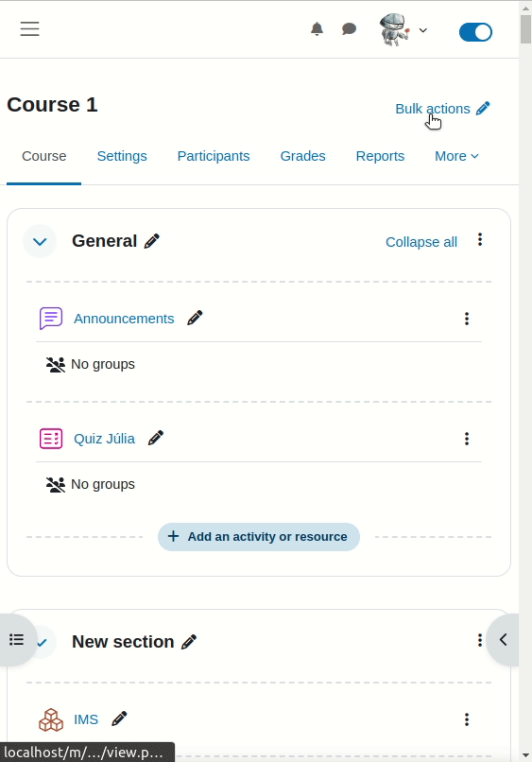
Task: Open the hamburger navigation menu
Action: pyautogui.click(x=29, y=28)
